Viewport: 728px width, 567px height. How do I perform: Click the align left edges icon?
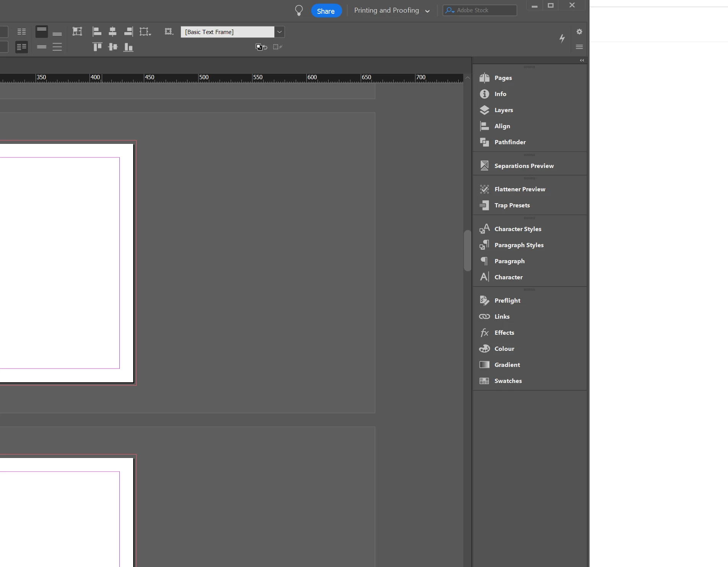97,32
